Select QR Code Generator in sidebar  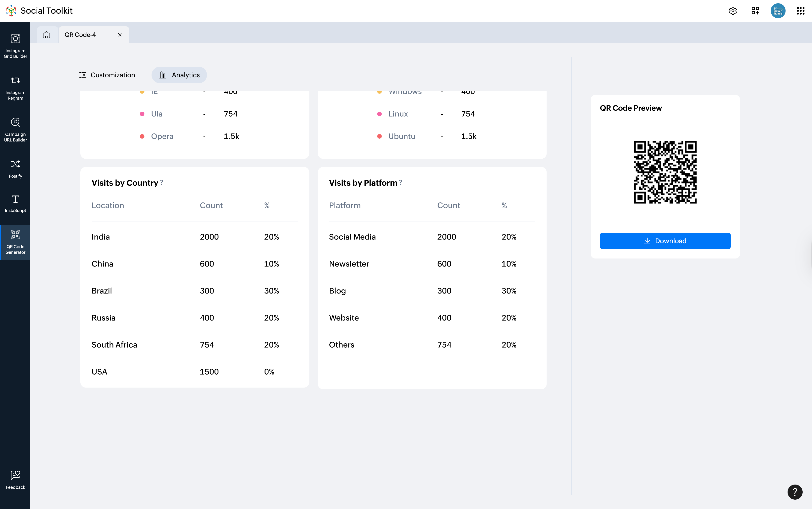pos(15,242)
